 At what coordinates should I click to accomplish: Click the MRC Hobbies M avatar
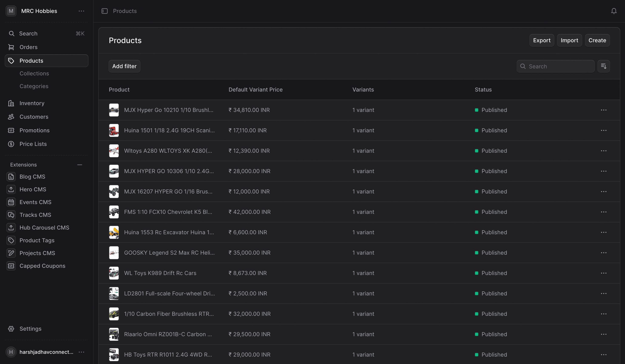tap(11, 11)
